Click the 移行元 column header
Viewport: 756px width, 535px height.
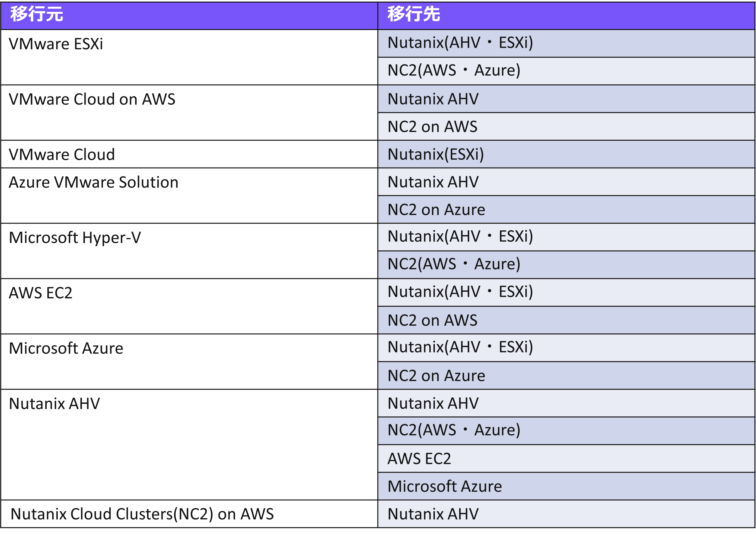click(36, 15)
